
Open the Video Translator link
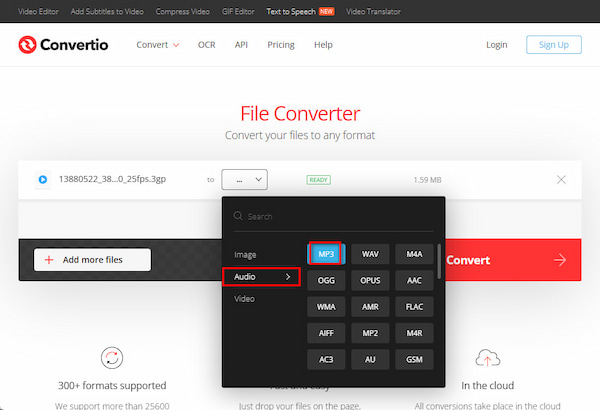(373, 11)
